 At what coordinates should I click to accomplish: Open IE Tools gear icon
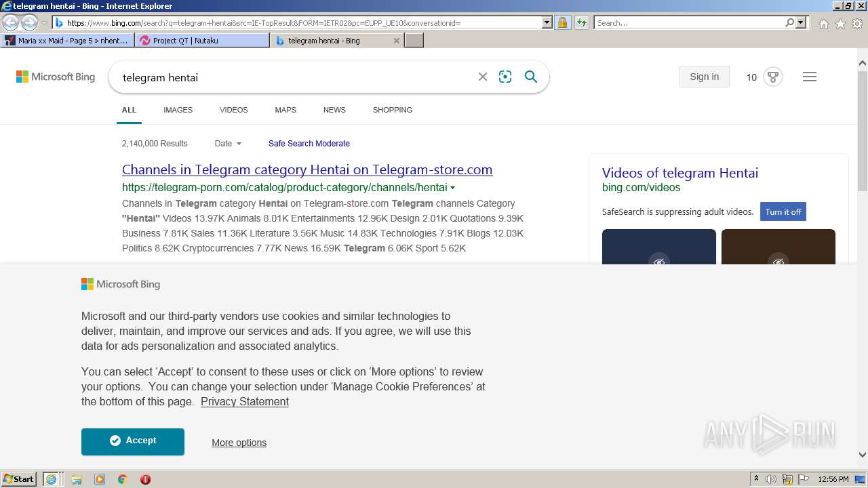click(857, 24)
